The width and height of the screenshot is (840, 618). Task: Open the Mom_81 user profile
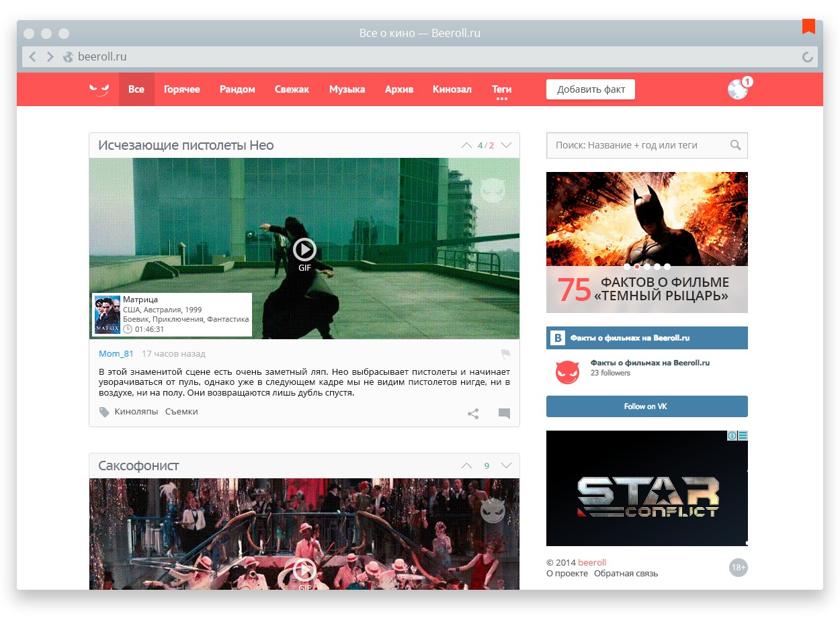(116, 353)
